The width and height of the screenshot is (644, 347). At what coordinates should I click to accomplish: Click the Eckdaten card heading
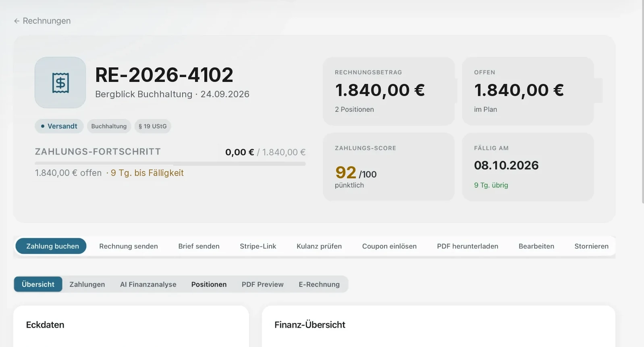(x=45, y=325)
